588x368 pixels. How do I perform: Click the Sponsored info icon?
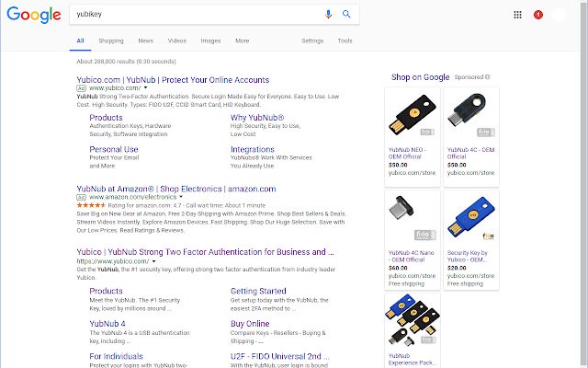click(487, 77)
